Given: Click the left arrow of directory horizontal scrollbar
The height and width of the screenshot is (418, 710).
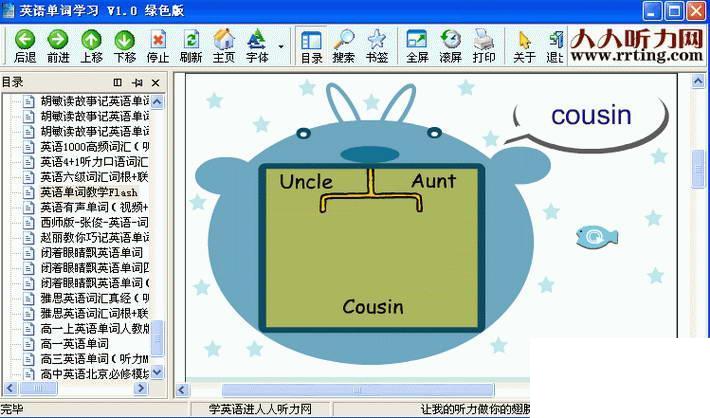Looking at the screenshot, I should pos(10,388).
